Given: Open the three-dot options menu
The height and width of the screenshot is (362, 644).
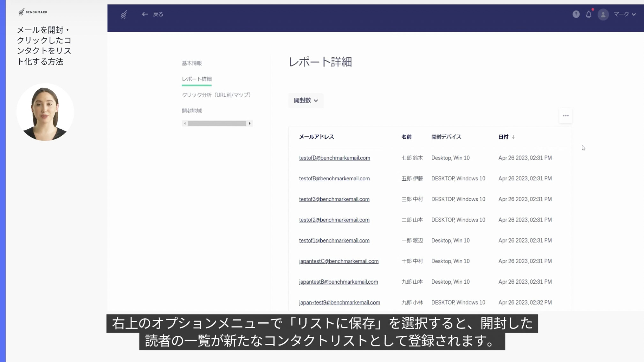Looking at the screenshot, I should pyautogui.click(x=565, y=116).
